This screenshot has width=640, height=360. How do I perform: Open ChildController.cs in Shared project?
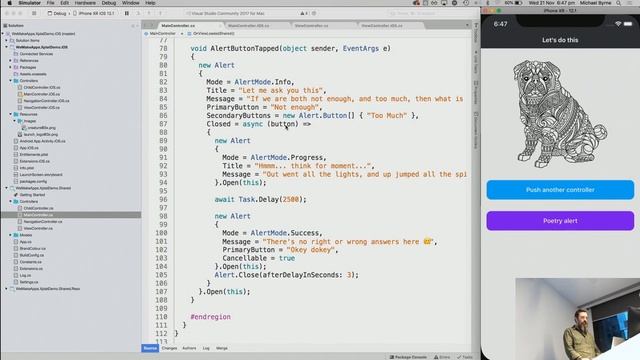click(x=38, y=208)
